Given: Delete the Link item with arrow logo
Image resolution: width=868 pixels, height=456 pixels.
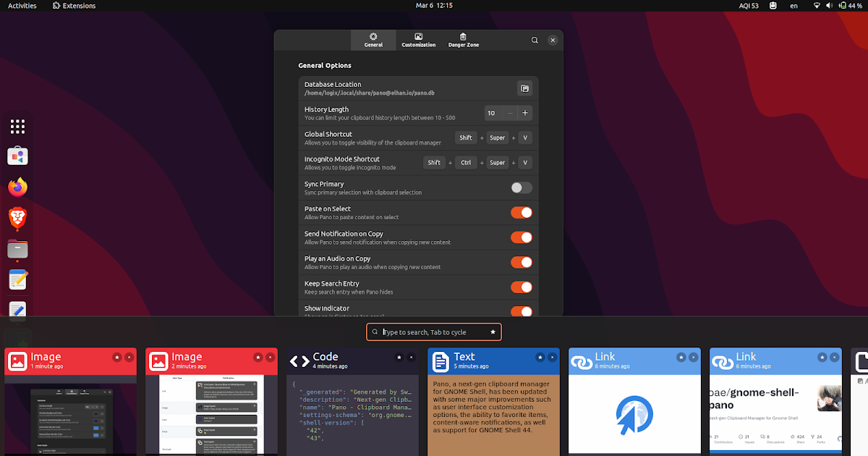Looking at the screenshot, I should point(693,357).
